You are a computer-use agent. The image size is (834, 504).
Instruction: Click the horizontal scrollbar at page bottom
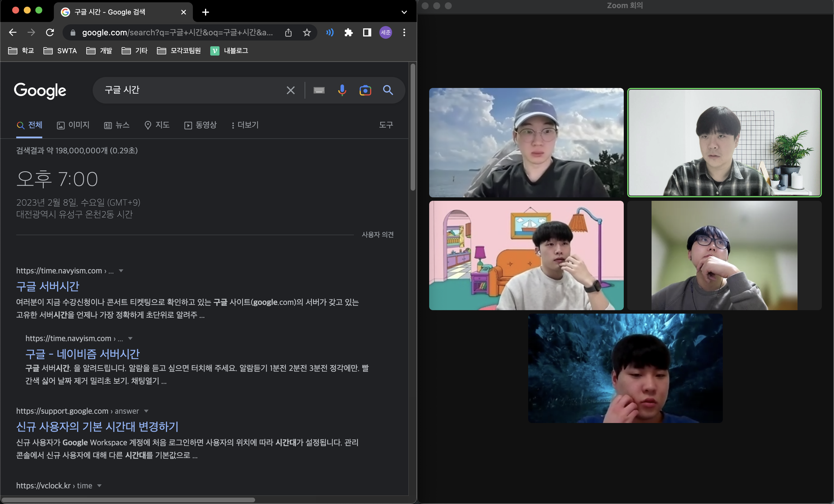coord(129,500)
